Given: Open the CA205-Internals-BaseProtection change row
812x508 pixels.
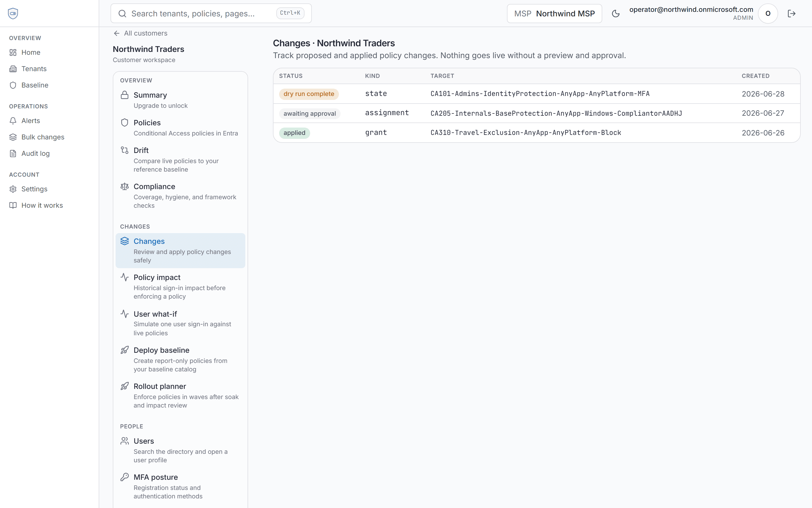Looking at the screenshot, I should pos(537,113).
